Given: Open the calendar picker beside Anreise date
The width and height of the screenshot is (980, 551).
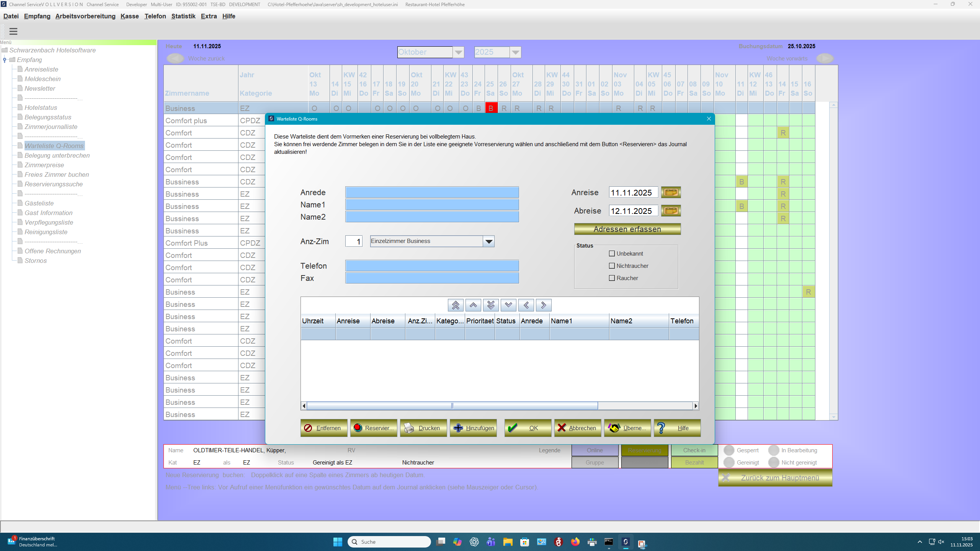Looking at the screenshot, I should click(671, 192).
